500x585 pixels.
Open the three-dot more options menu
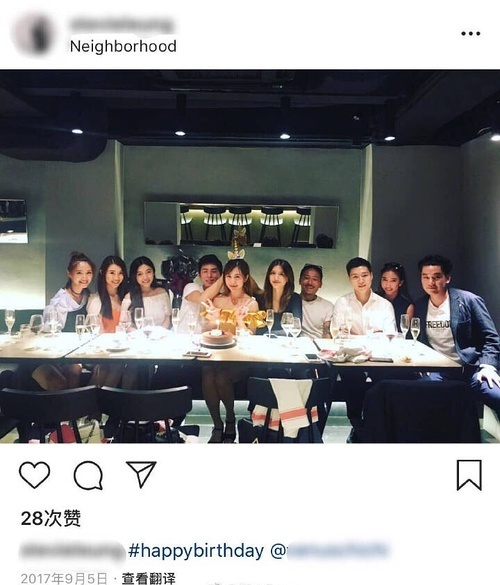(x=471, y=34)
